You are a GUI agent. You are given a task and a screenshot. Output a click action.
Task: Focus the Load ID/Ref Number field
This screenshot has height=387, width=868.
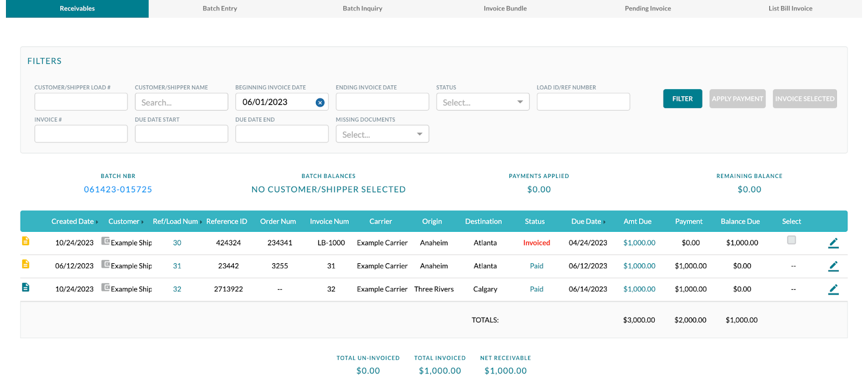coord(583,102)
